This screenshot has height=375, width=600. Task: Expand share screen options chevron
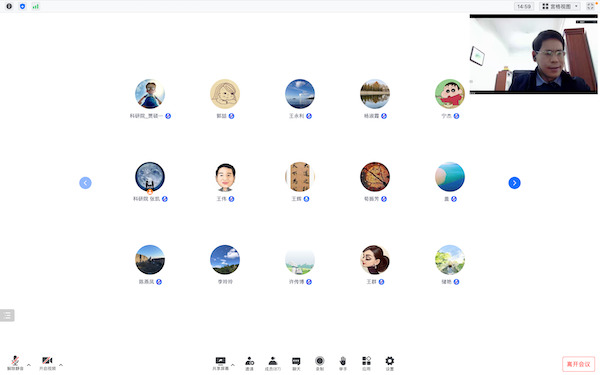[233, 365]
